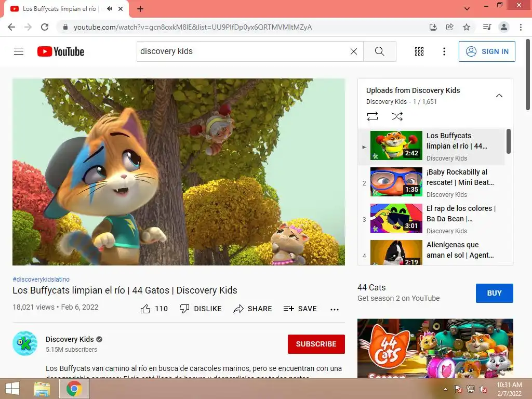Open YouTube settings three-dot menu

[x=444, y=51]
